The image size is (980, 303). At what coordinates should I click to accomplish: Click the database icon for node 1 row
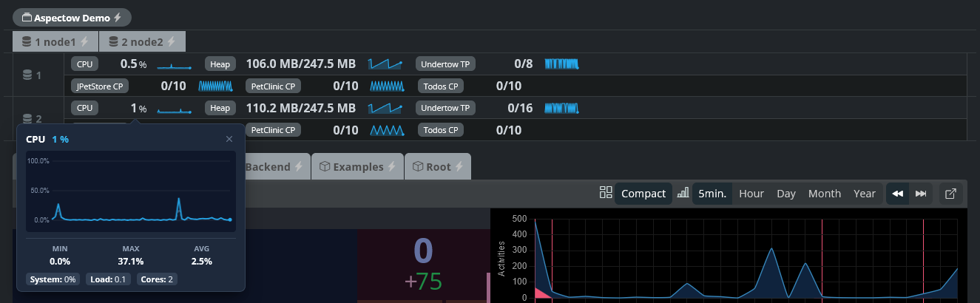[x=28, y=75]
